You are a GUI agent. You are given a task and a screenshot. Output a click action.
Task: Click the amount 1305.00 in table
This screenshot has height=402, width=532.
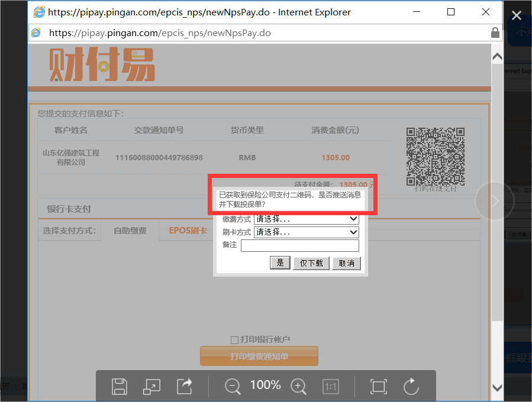coord(336,158)
